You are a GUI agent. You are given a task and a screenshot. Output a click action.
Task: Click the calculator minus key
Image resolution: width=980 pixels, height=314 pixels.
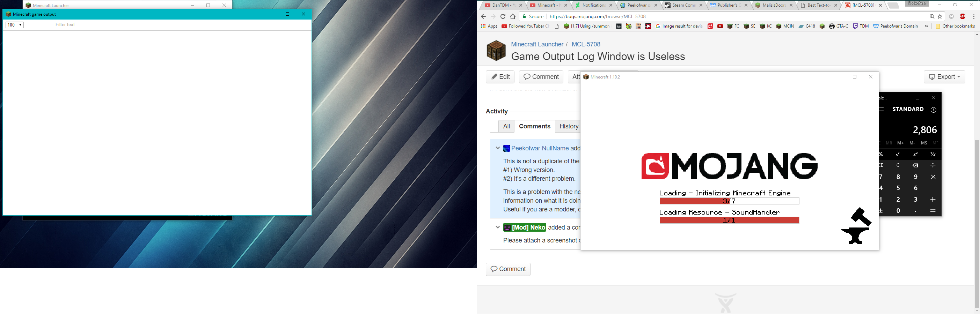pos(933,188)
